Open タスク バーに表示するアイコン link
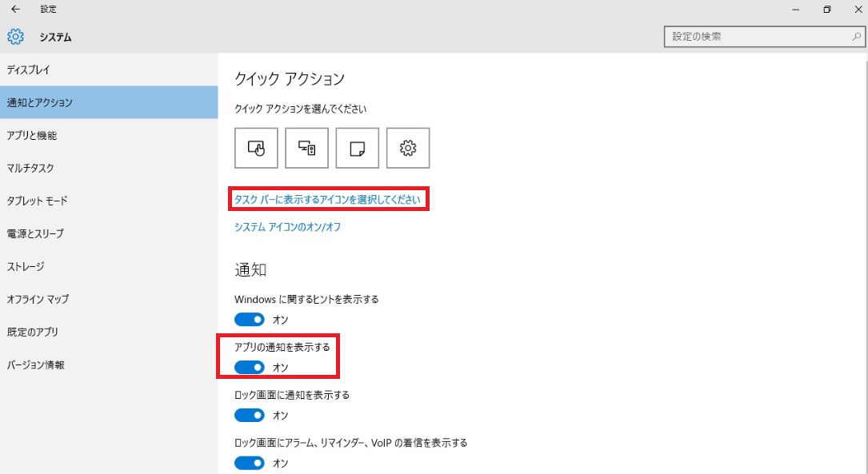This screenshot has width=868, height=474. tap(327, 200)
